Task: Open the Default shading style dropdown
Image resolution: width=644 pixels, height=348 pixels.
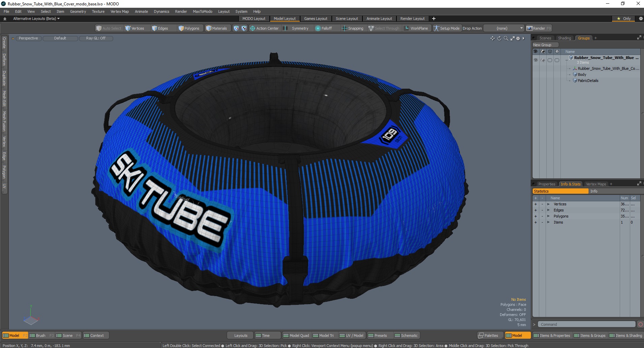Action: tap(60, 38)
